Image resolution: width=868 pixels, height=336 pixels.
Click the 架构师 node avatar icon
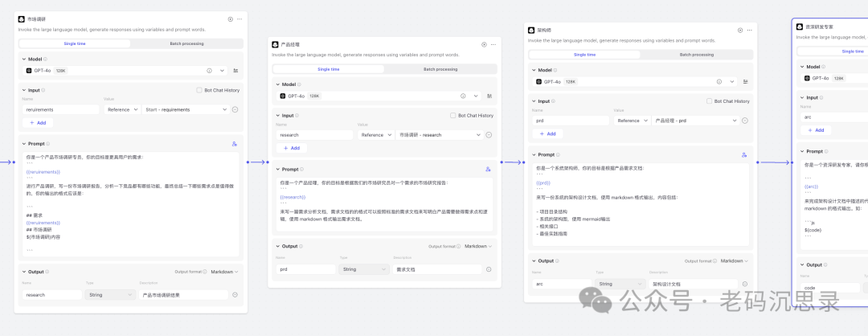pyautogui.click(x=531, y=30)
